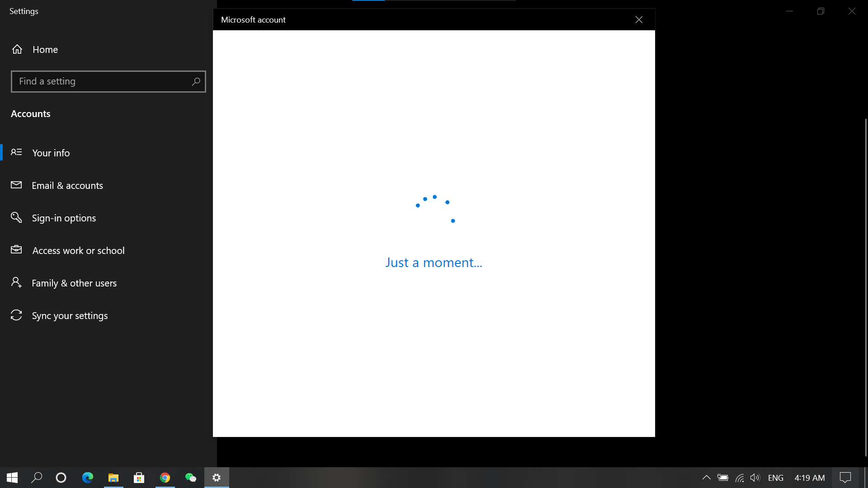Select Accounts section heading

pyautogui.click(x=30, y=113)
